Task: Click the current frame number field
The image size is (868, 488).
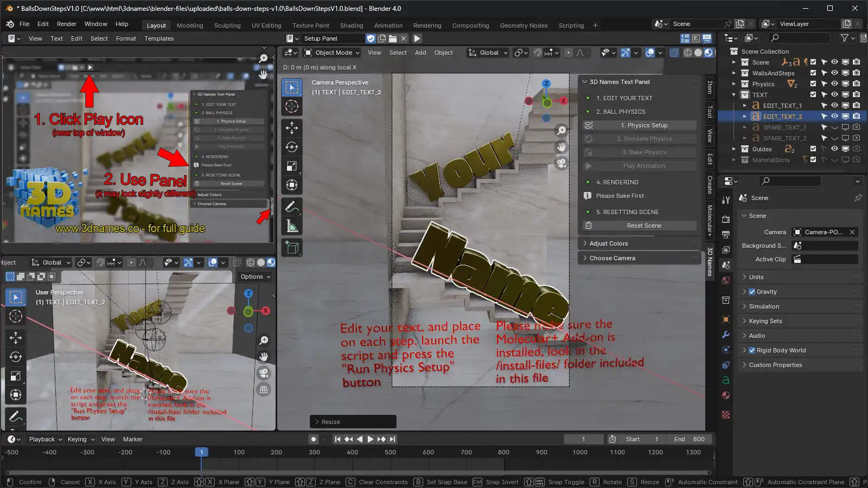Action: click(584, 439)
